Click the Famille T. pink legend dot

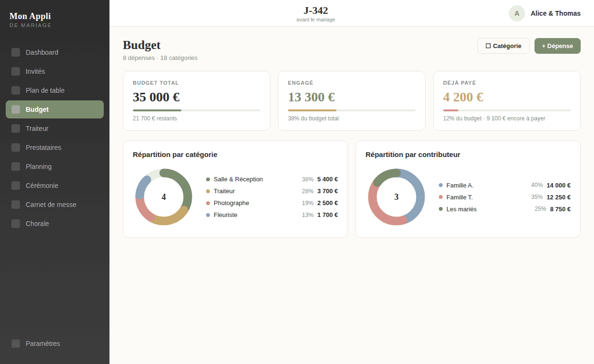[x=441, y=197]
